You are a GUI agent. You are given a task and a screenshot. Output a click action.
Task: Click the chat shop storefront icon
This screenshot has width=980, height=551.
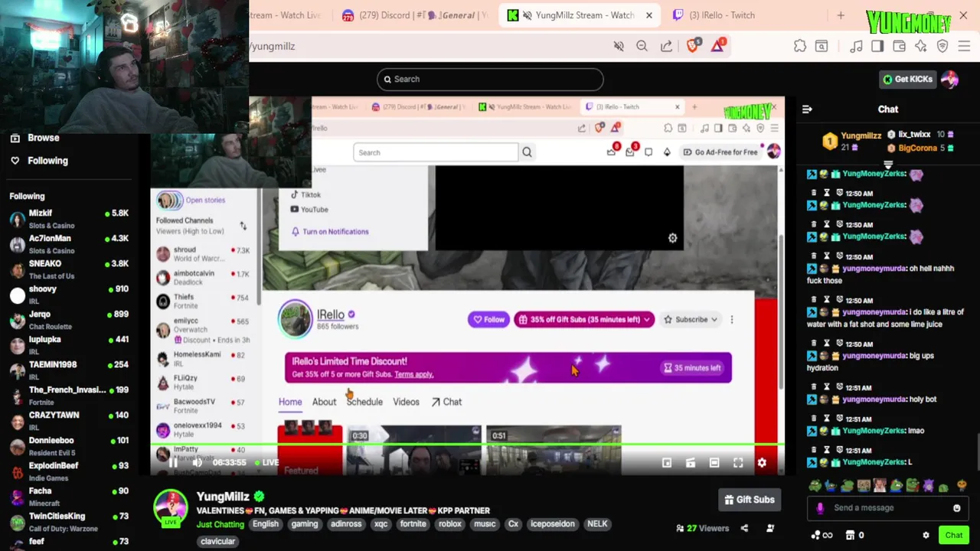pyautogui.click(x=850, y=536)
